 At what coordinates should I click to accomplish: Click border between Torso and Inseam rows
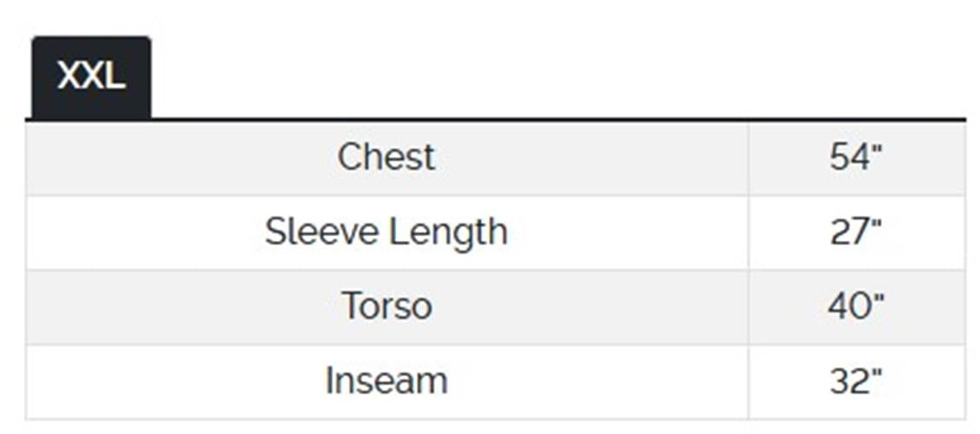coord(386,345)
